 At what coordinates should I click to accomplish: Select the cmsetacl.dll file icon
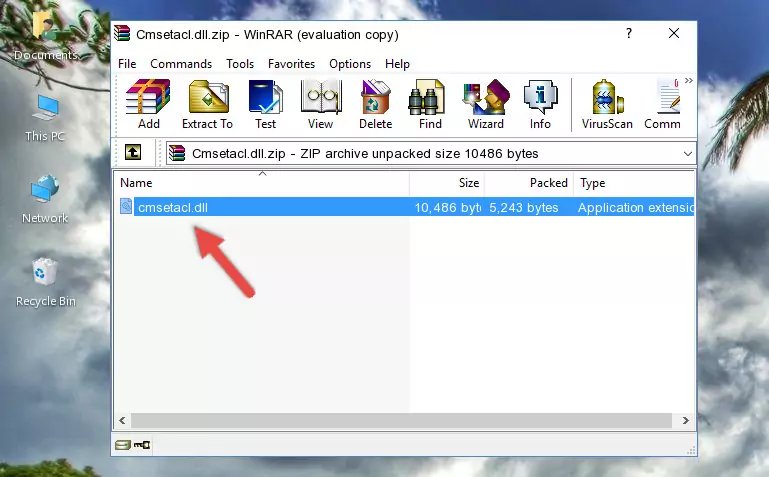126,207
